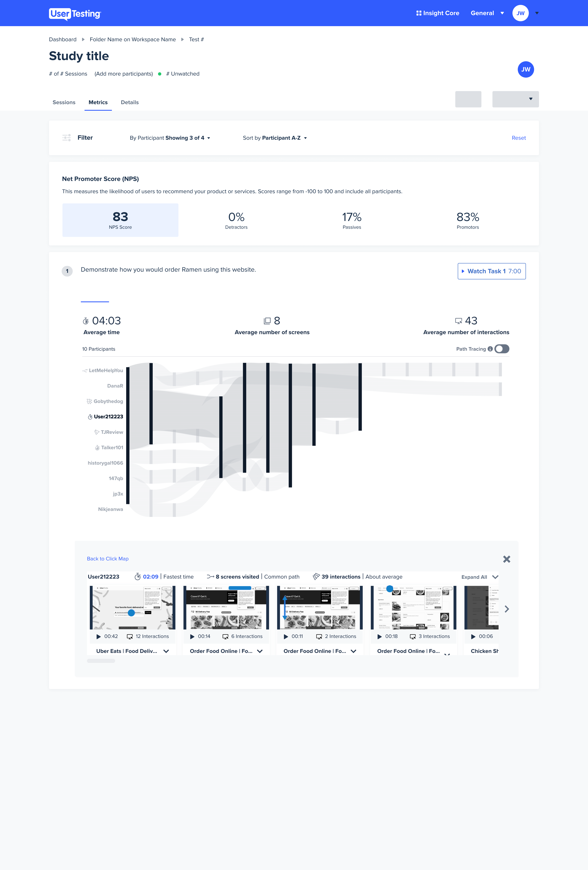The width and height of the screenshot is (588, 870).
Task: Expand the Uber Eats screen details
Action: click(x=166, y=651)
